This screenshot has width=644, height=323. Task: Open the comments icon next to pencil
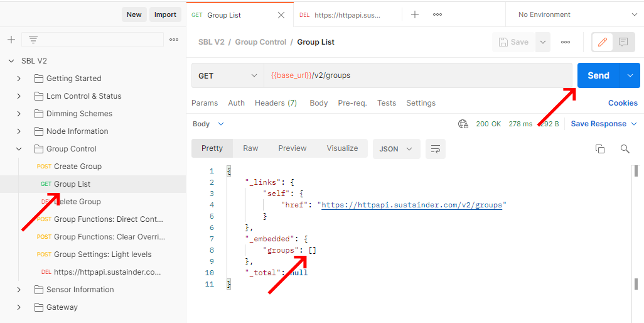623,42
